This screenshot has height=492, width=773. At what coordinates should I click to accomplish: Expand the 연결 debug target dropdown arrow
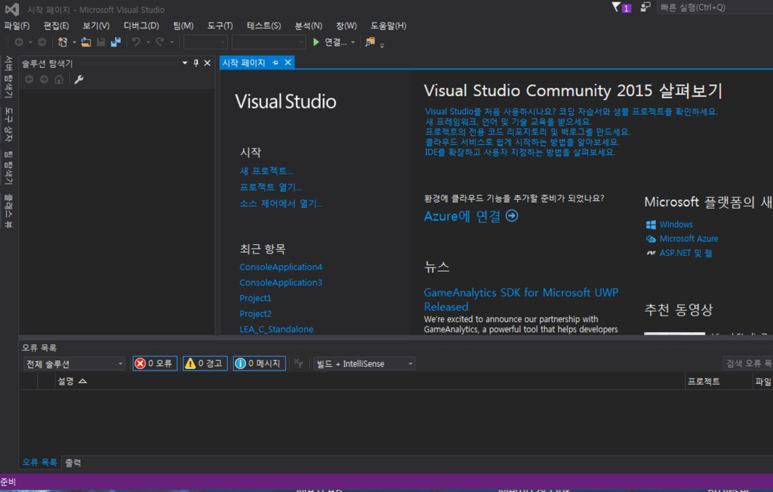(353, 42)
